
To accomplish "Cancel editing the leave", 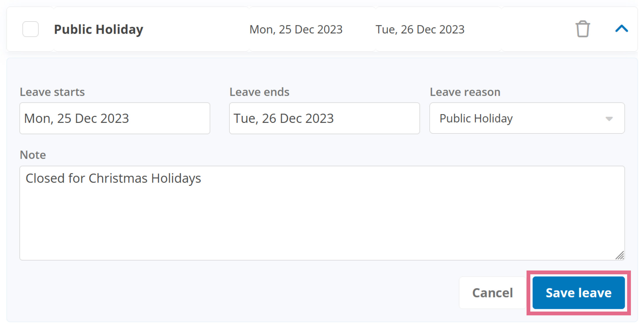I will click(493, 293).
